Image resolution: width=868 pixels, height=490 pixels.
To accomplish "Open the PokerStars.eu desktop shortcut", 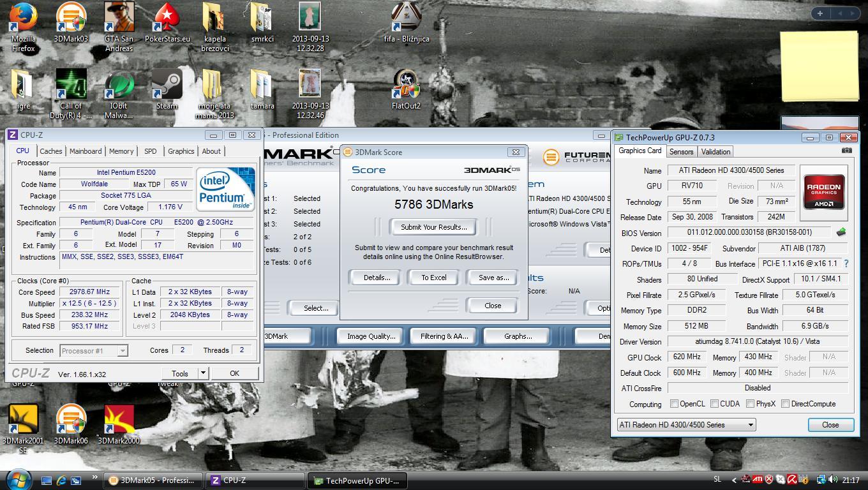I will pos(167,22).
